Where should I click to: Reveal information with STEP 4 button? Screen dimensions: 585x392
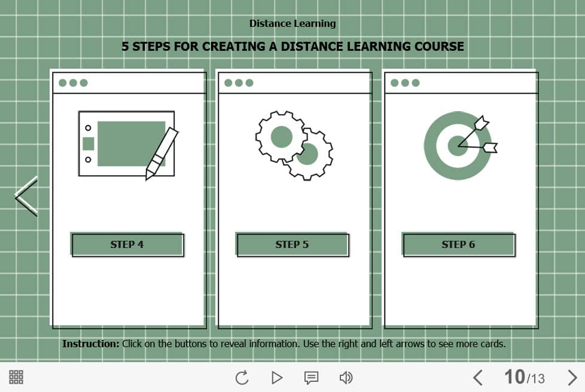point(127,244)
